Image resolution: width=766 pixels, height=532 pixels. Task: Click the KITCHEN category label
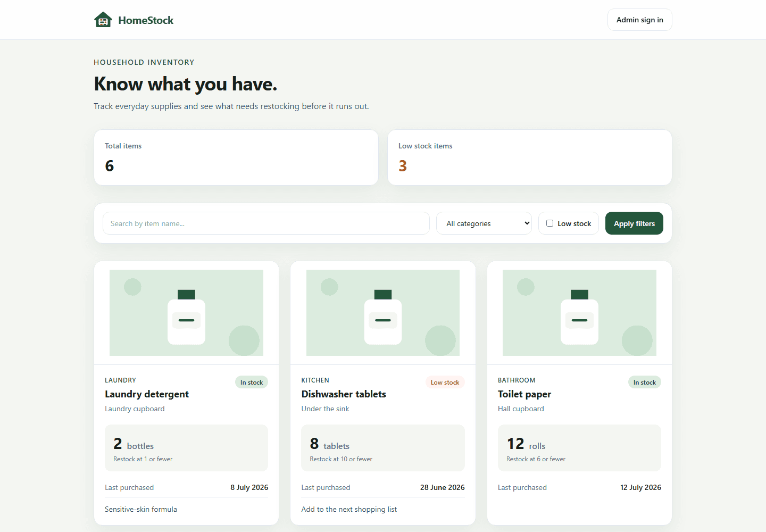pyautogui.click(x=315, y=380)
